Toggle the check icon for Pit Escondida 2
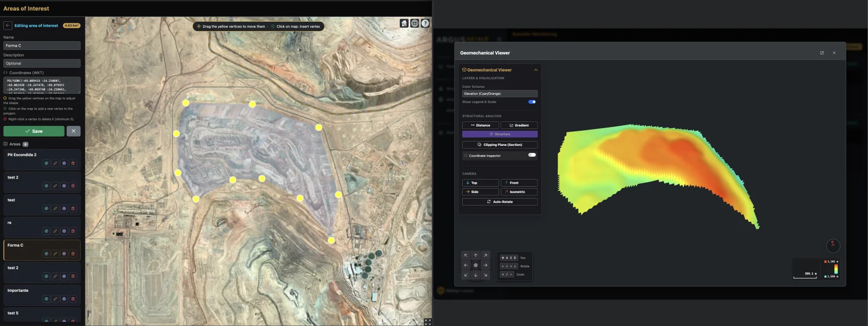This screenshot has width=868, height=326. (x=47, y=163)
